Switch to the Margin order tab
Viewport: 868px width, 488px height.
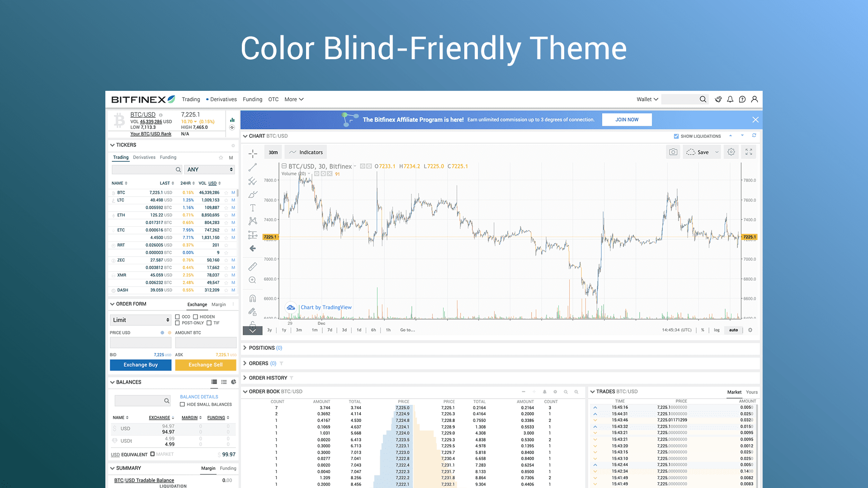(218, 305)
